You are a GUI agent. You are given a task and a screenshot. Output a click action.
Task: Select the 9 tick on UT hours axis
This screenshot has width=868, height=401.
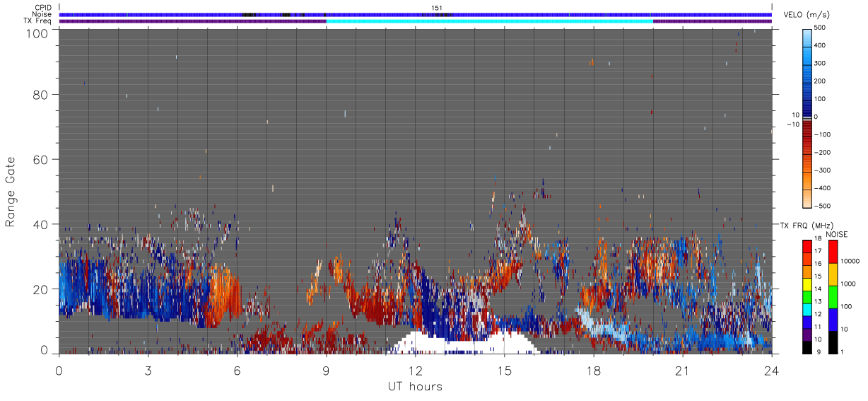coord(326,370)
